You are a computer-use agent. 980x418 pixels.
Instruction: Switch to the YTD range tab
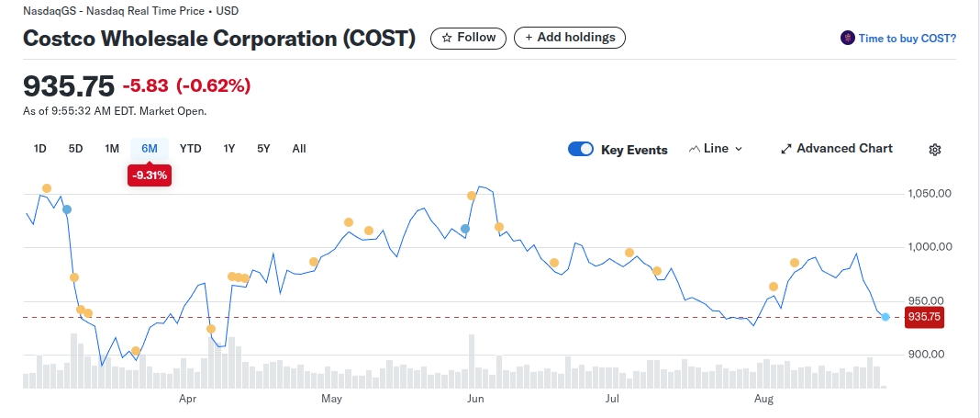coord(191,149)
